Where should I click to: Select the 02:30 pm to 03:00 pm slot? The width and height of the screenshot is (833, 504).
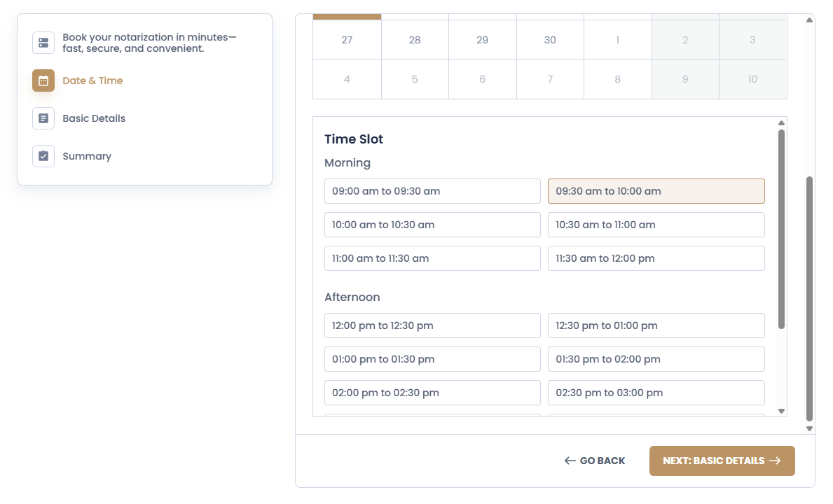click(x=656, y=393)
